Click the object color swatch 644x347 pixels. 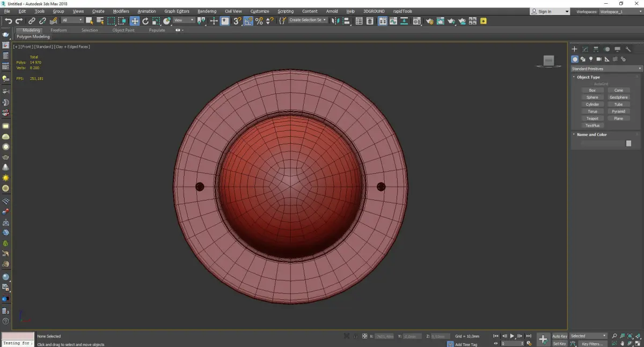pyautogui.click(x=628, y=144)
